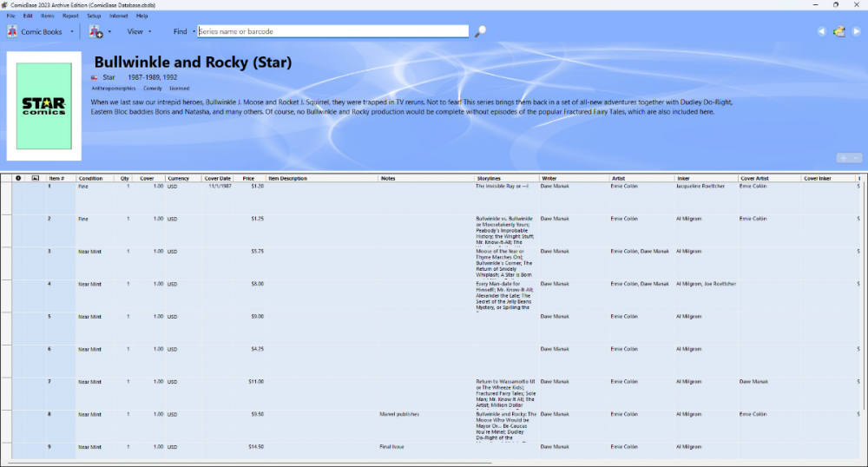Screen dimensions: 868x467
Task: Open the Comic Books dropdown arrow
Action: pos(72,31)
